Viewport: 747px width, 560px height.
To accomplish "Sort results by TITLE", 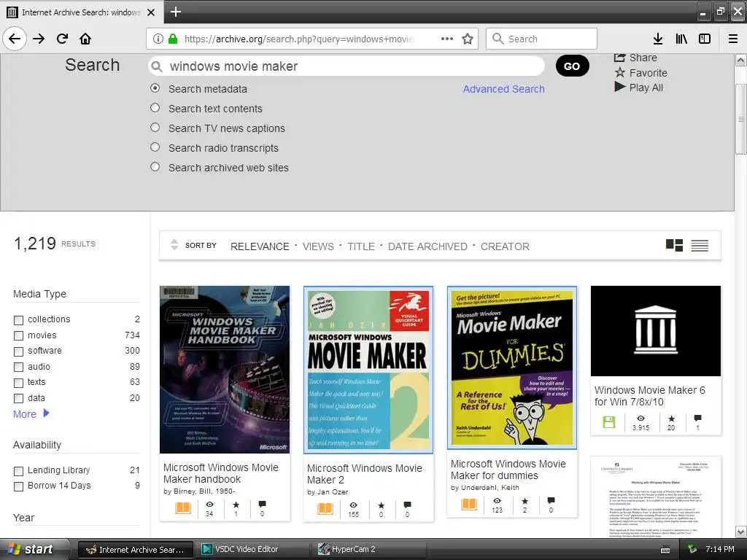I will click(x=360, y=246).
